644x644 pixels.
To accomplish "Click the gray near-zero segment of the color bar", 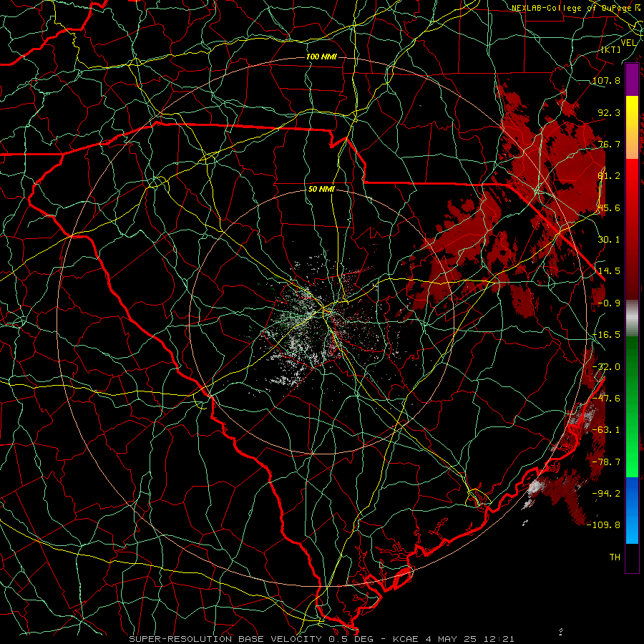I will (x=632, y=318).
